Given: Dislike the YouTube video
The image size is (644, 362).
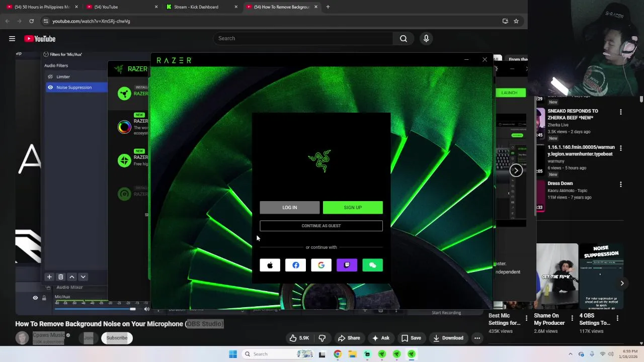Looking at the screenshot, I should [x=322, y=338].
